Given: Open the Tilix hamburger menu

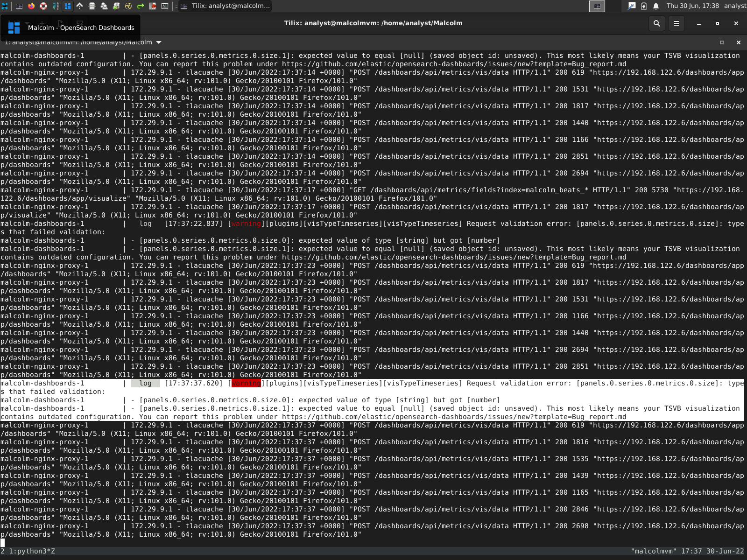Looking at the screenshot, I should (677, 23).
